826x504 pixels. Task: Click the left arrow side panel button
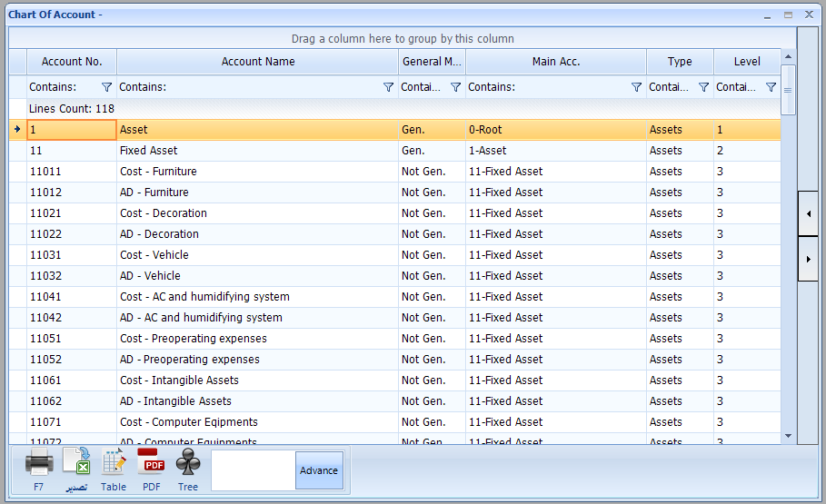point(808,213)
